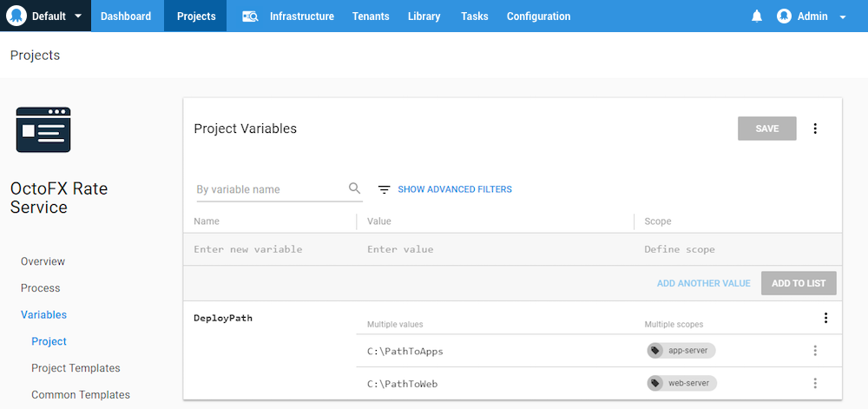Click the Scope column header
Image resolution: width=868 pixels, height=409 pixels.
click(658, 221)
